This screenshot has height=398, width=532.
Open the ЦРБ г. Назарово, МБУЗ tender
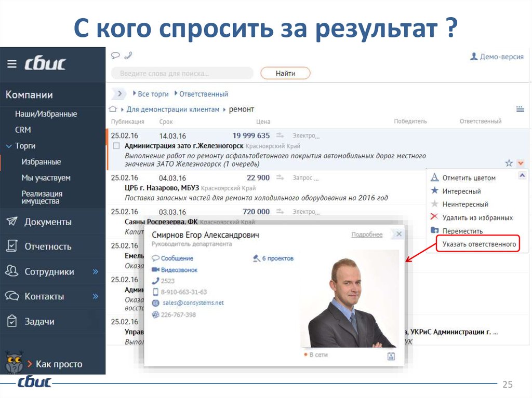(x=162, y=188)
